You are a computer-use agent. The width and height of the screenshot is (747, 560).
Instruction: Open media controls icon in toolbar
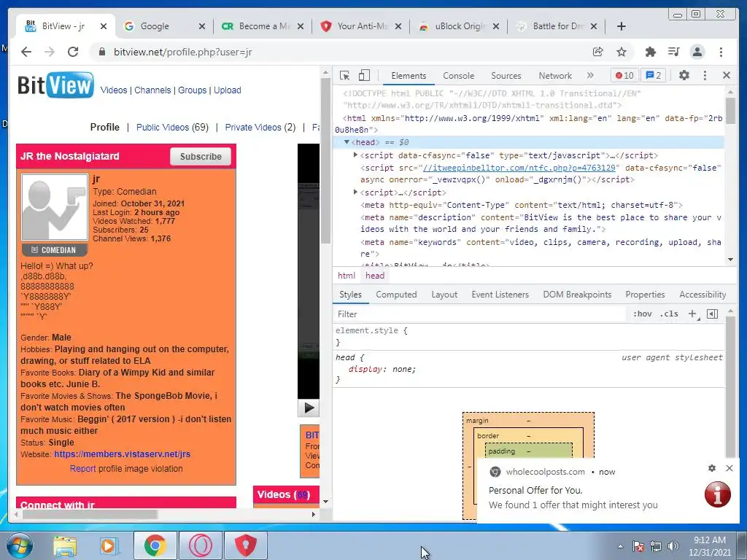click(673, 52)
